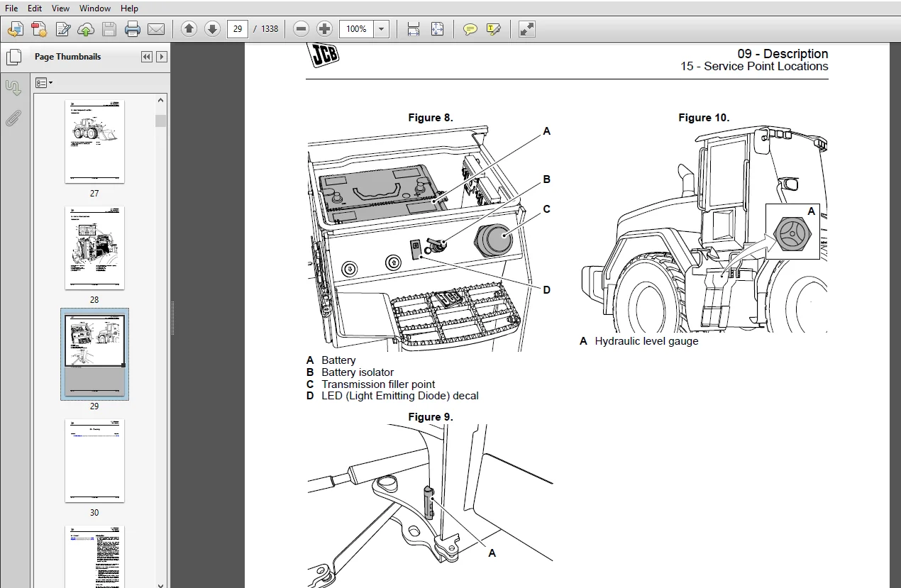Click the Edit/sign document icon

62,29
